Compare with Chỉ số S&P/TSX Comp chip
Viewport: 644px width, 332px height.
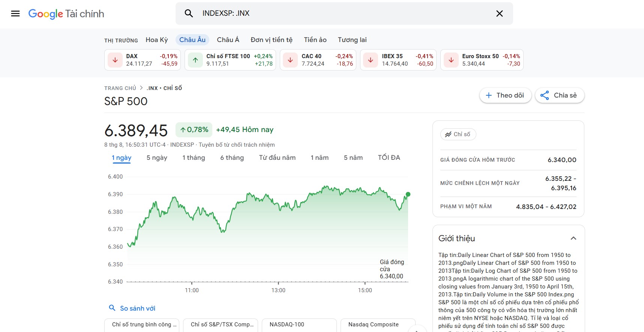(221, 325)
